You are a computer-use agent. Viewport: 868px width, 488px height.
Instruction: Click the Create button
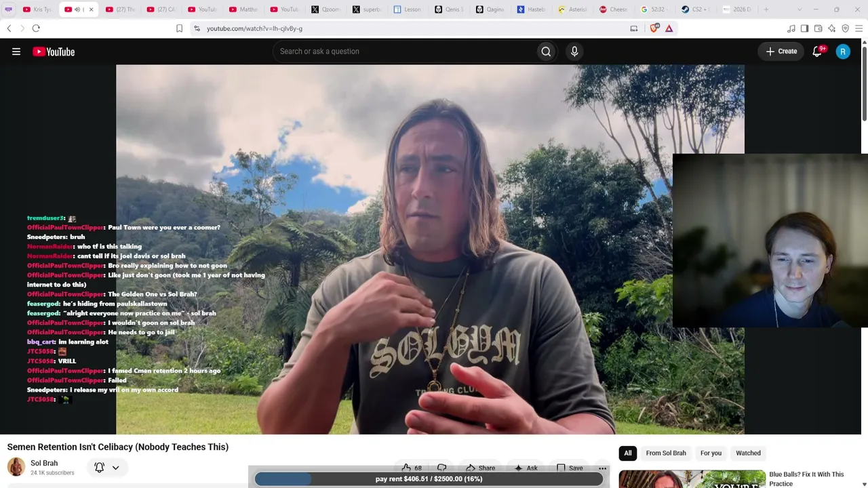pos(781,52)
